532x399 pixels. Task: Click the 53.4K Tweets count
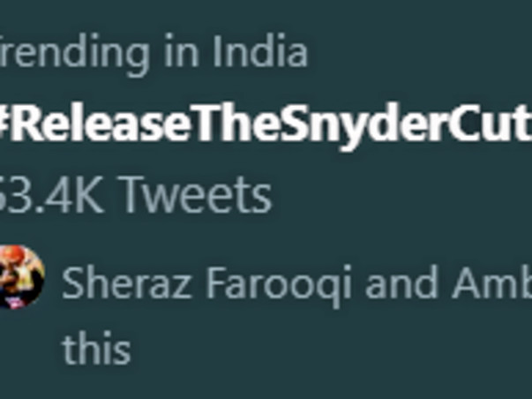[136, 195]
